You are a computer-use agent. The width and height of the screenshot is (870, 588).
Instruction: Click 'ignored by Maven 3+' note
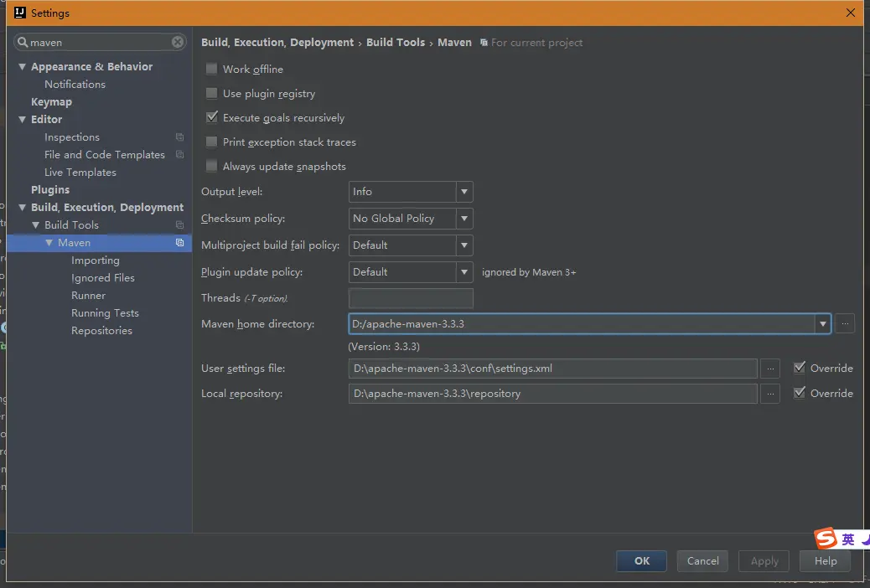click(x=529, y=272)
